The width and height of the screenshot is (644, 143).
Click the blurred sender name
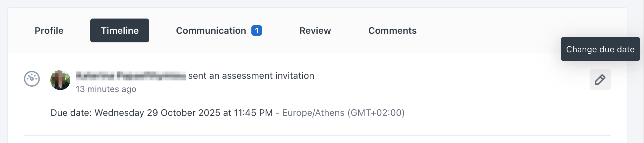[131, 76]
